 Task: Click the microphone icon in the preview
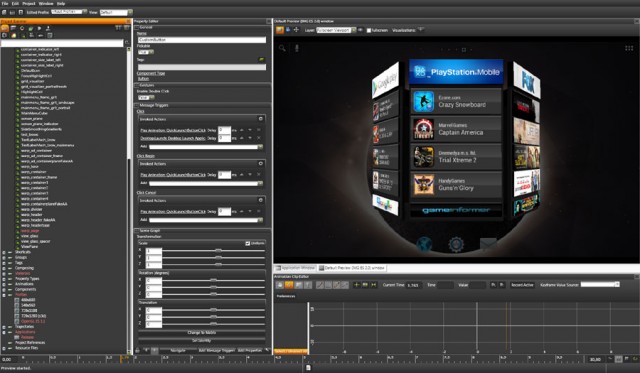coord(297,48)
